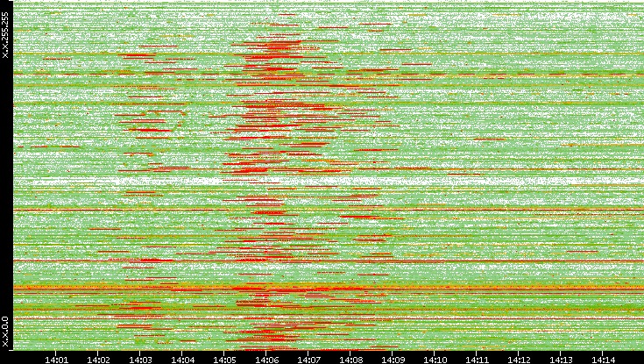The image size is (644, 364).
Task: Click the 14:11 time axis label
Action: tap(477, 360)
